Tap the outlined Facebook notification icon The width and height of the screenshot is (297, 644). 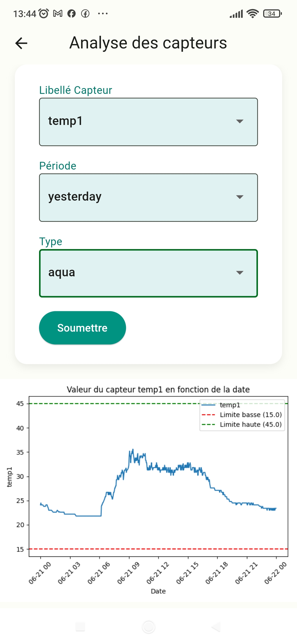tap(85, 13)
